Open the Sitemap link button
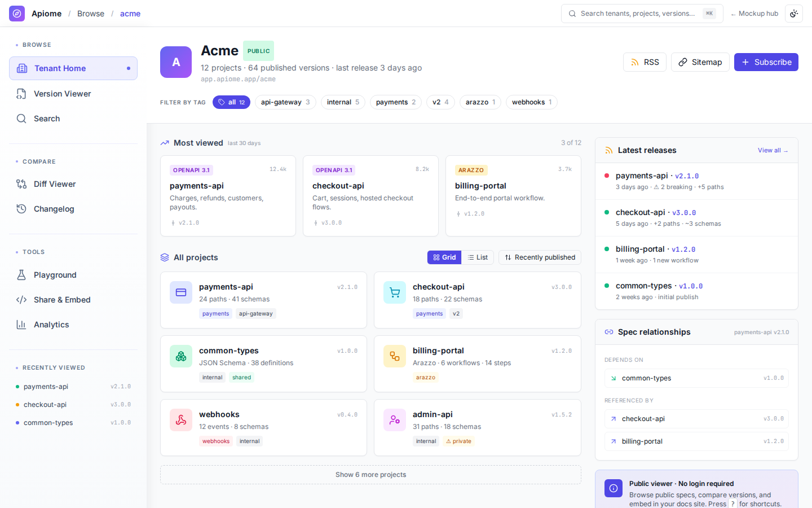The height and width of the screenshot is (508, 812). point(700,62)
